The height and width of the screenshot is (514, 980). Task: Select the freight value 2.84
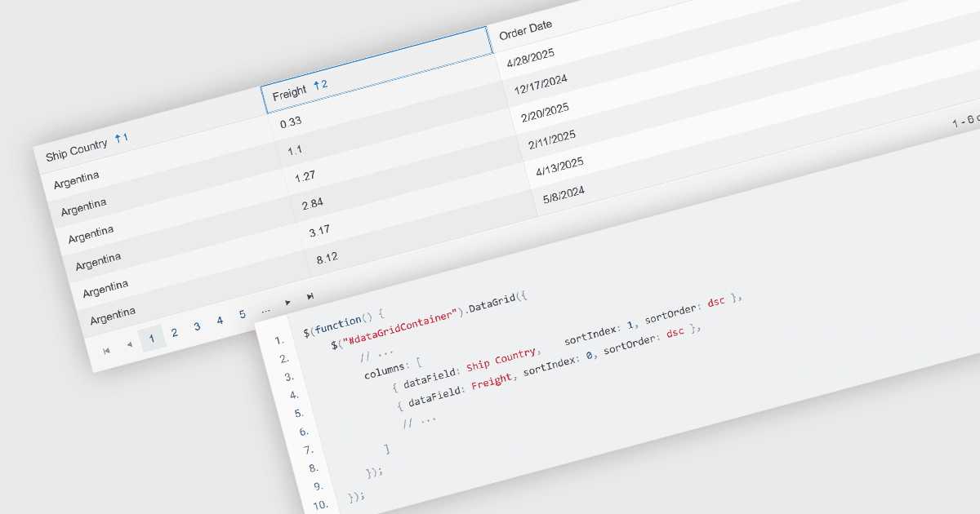(313, 204)
